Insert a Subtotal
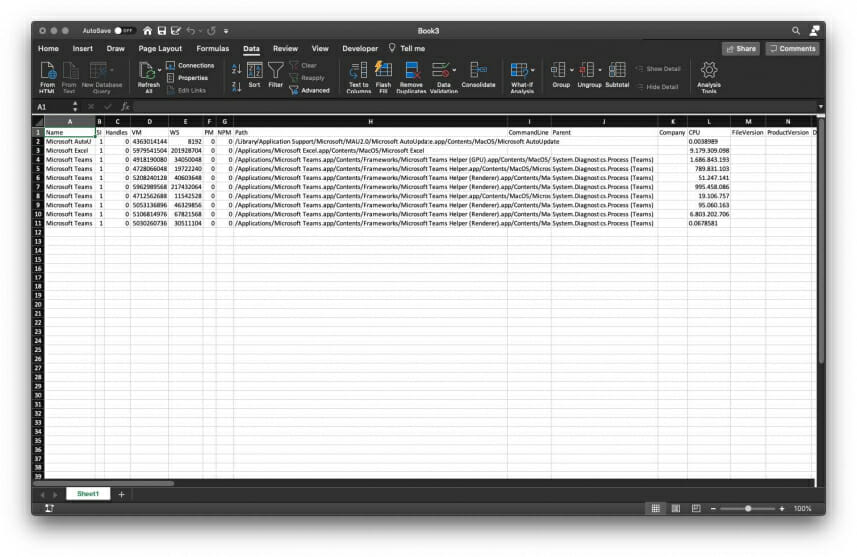Screen dimensions: 857x557 tap(617, 75)
